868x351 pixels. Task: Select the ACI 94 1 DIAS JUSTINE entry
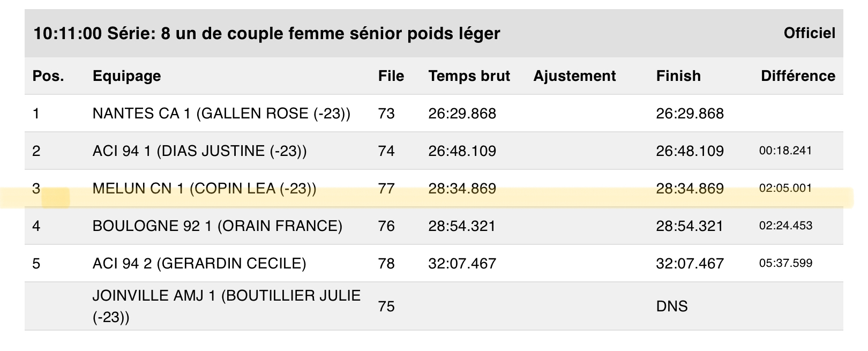tap(199, 151)
